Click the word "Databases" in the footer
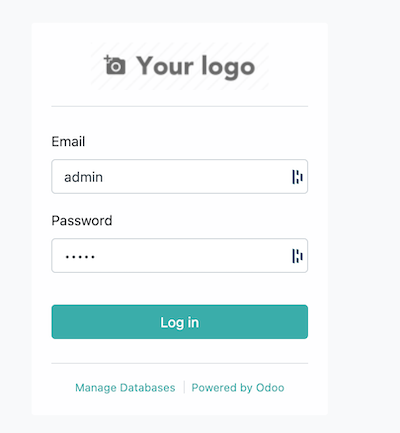This screenshot has width=400, height=433. (147, 387)
